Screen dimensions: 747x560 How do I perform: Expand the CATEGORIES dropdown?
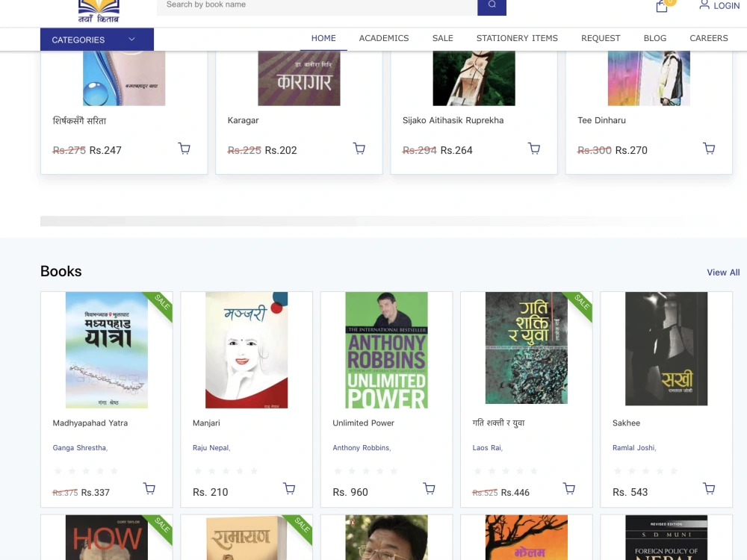coord(97,40)
